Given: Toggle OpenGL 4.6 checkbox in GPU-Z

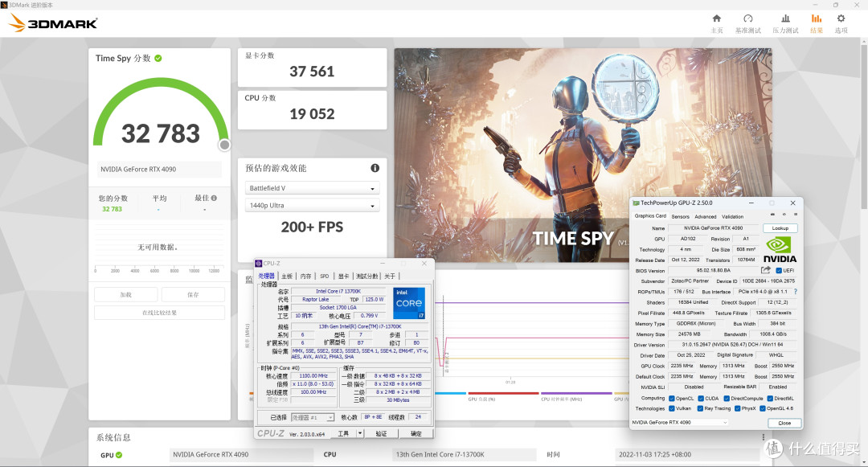Looking at the screenshot, I should pos(763,408).
